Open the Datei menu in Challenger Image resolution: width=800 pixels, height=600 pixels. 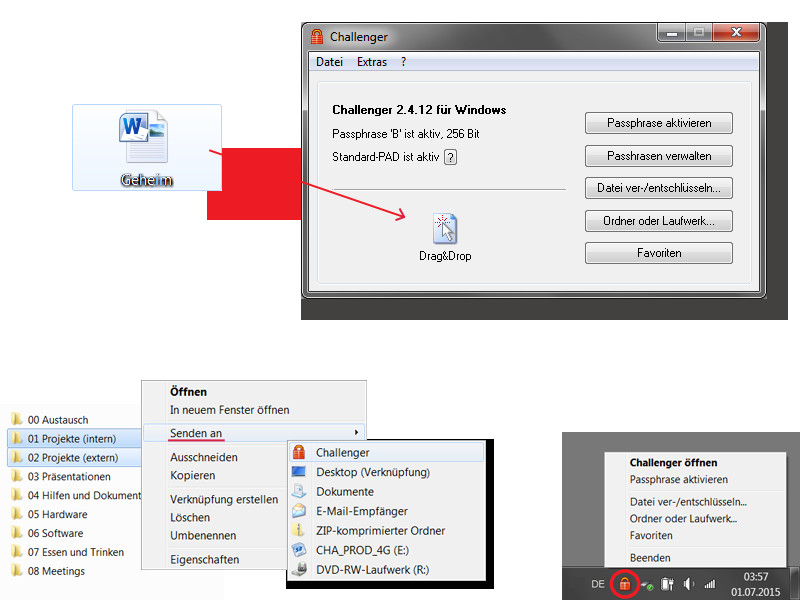tap(329, 62)
